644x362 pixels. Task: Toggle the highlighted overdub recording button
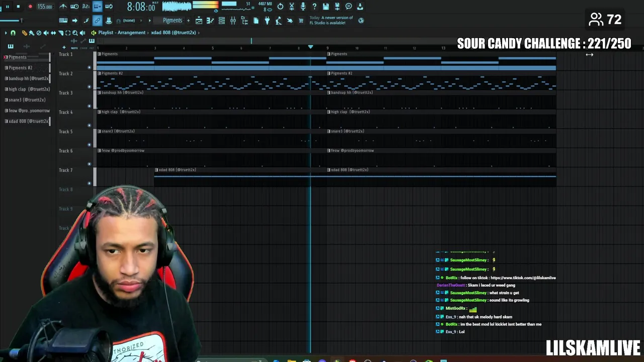(97, 7)
